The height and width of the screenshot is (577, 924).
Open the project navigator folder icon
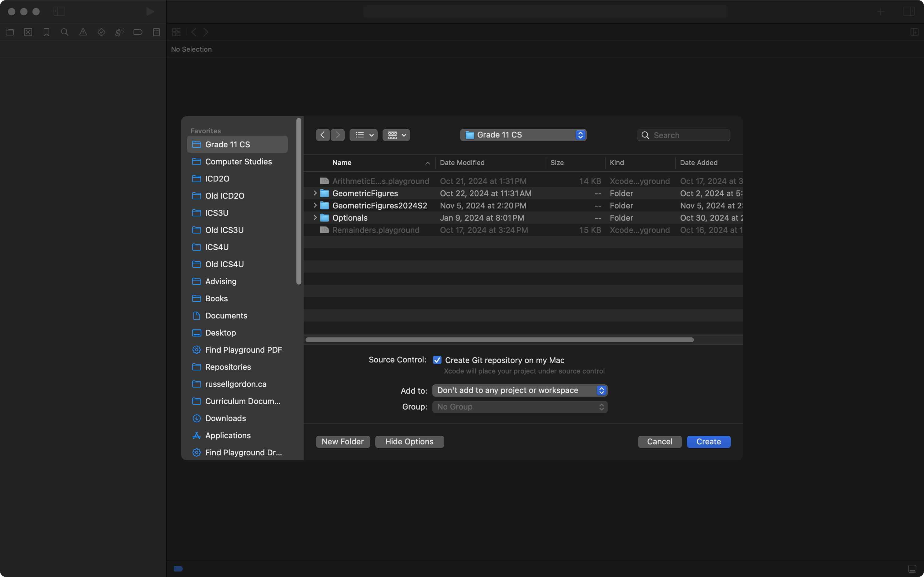coord(10,32)
